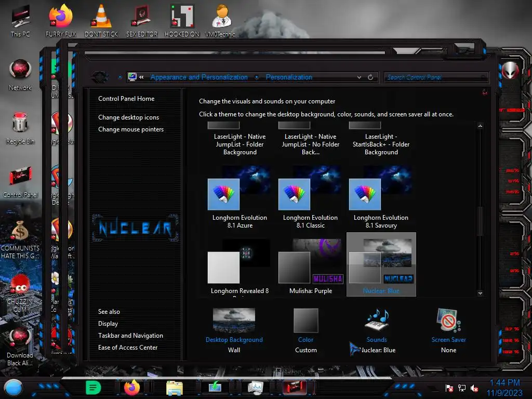Open the FURRY FUX Firefox shortcut
Viewport: 532px width, 399px height.
pyautogui.click(x=61, y=21)
